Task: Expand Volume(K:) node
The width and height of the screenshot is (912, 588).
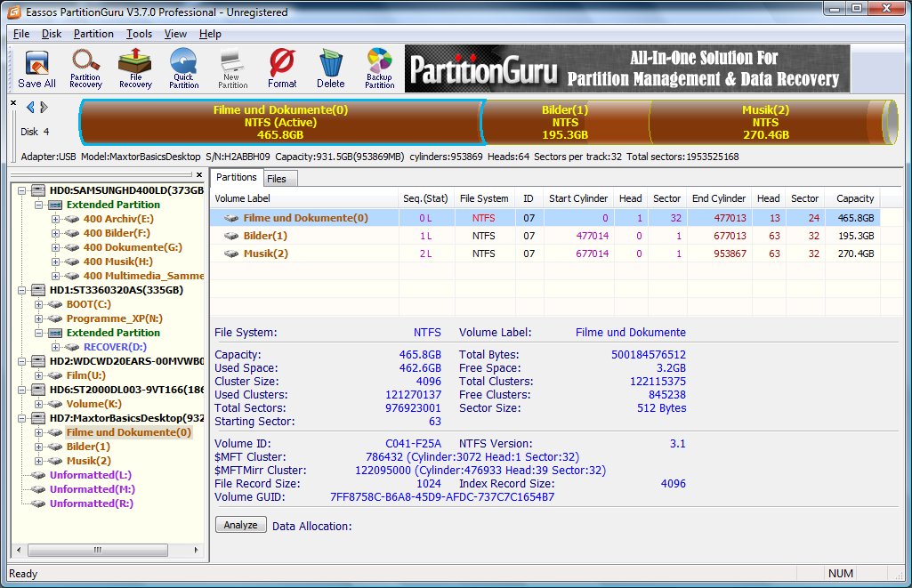Action: 38,404
